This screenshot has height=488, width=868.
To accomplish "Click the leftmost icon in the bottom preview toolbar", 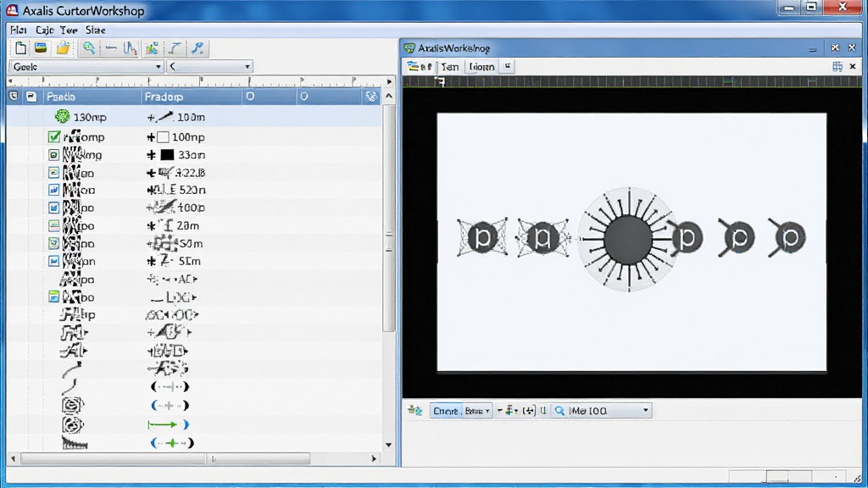I will click(415, 411).
